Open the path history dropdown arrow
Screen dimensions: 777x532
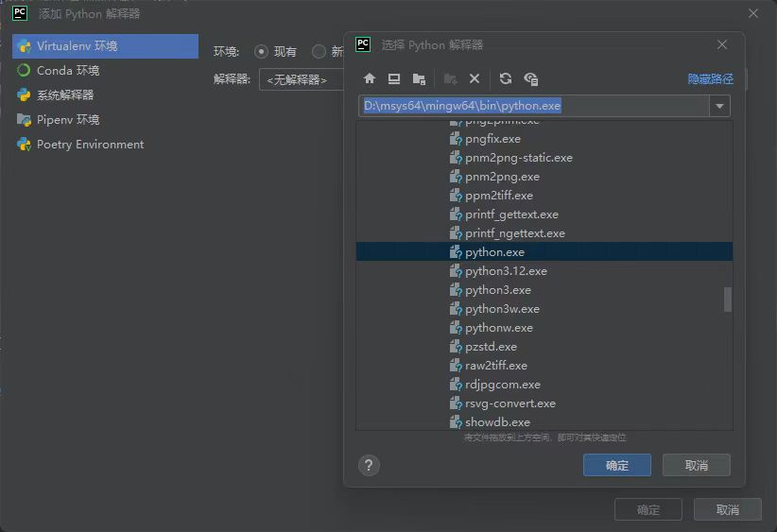[x=719, y=106]
